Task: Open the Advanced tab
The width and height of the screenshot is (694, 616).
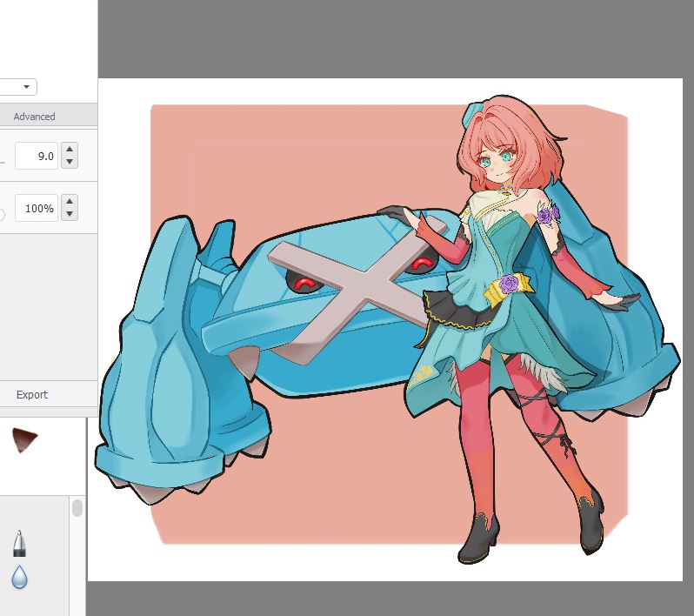Action: click(34, 117)
